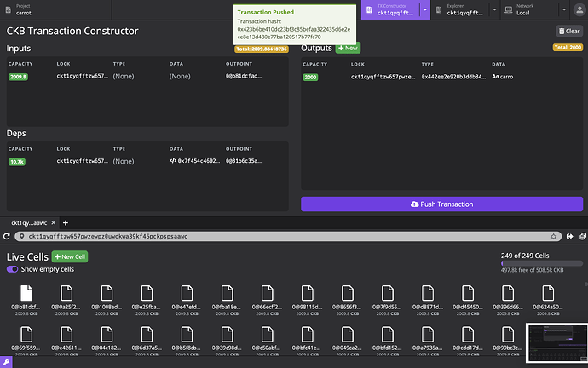588x368 pixels.
Task: Open the Network Local selector
Action: (529, 9)
